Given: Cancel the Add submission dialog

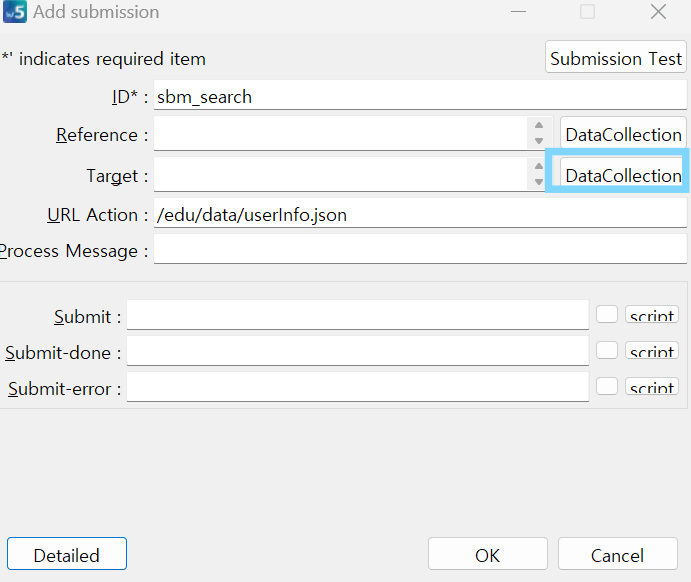Looking at the screenshot, I should [x=617, y=554].
